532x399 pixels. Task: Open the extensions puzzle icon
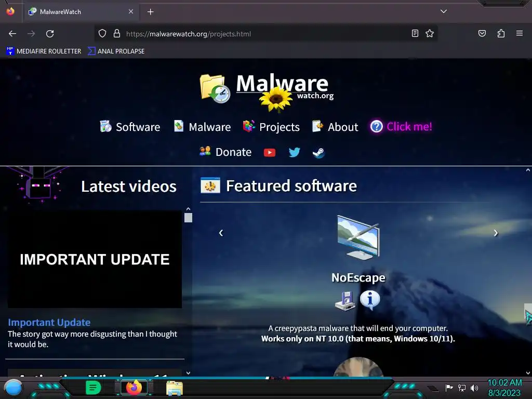coord(501,33)
